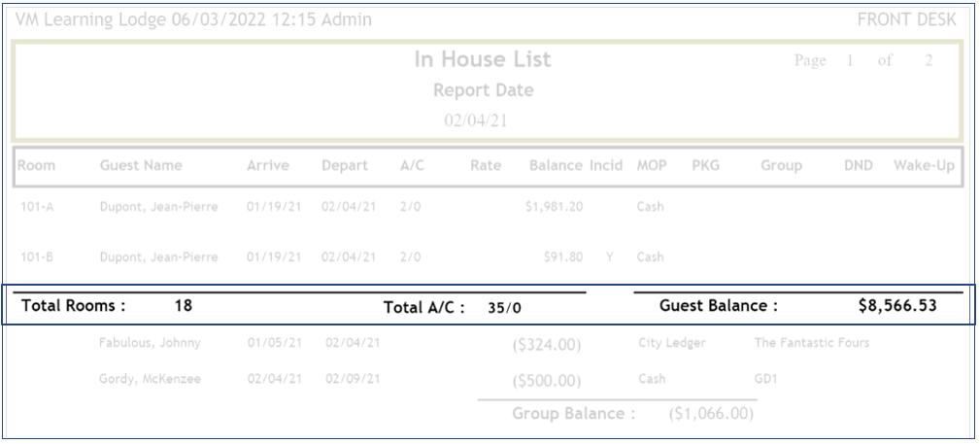Image resolution: width=980 pixels, height=444 pixels.
Task: Select guest Fabulous, Johnny
Action: click(x=150, y=343)
